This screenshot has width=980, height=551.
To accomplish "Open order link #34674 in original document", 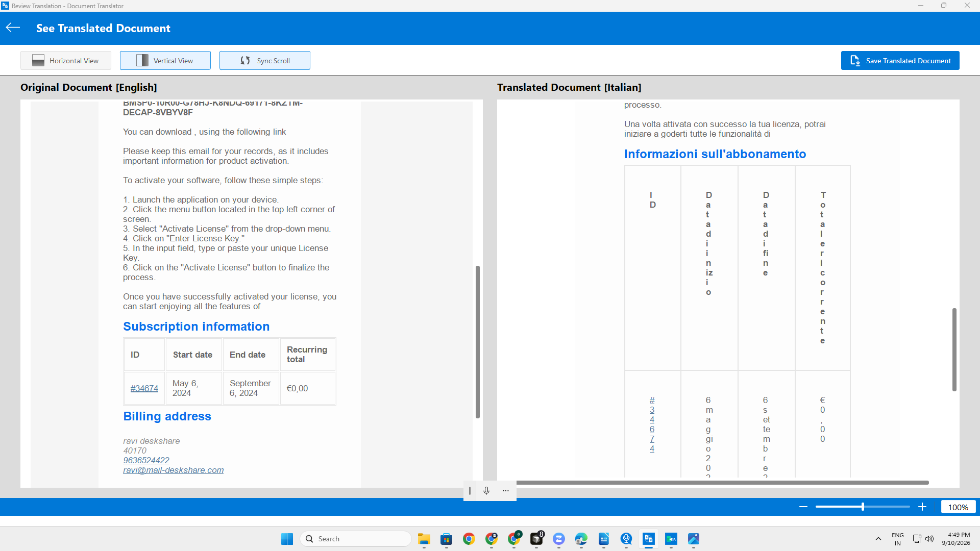I will click(144, 388).
